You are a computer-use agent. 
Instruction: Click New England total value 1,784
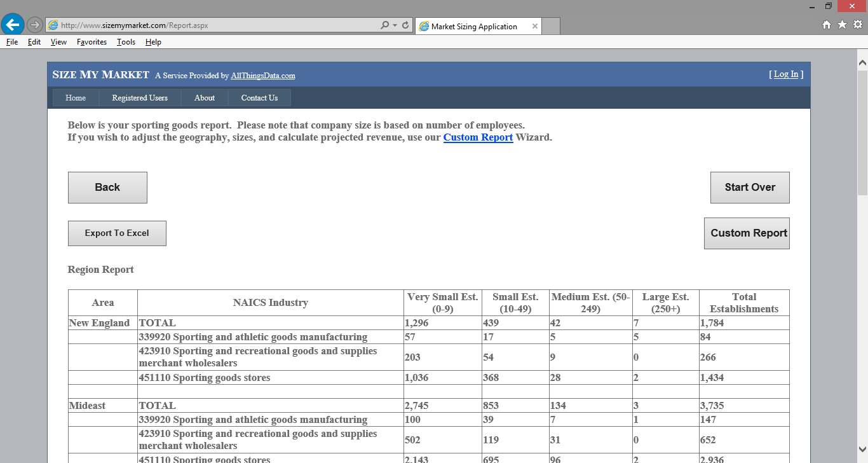(744, 323)
